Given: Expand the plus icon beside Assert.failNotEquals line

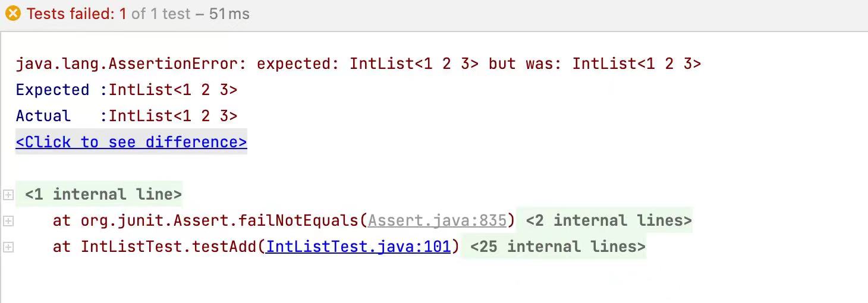Looking at the screenshot, I should point(8,221).
